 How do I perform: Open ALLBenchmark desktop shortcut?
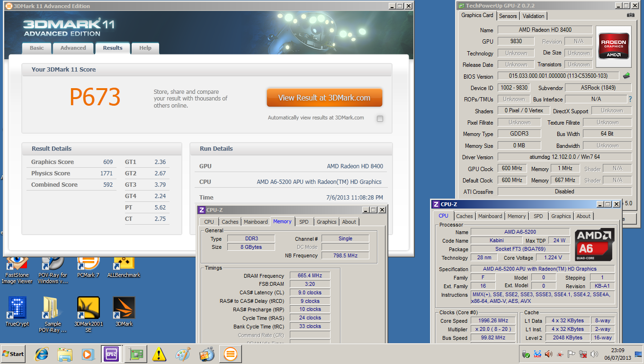coord(124,268)
